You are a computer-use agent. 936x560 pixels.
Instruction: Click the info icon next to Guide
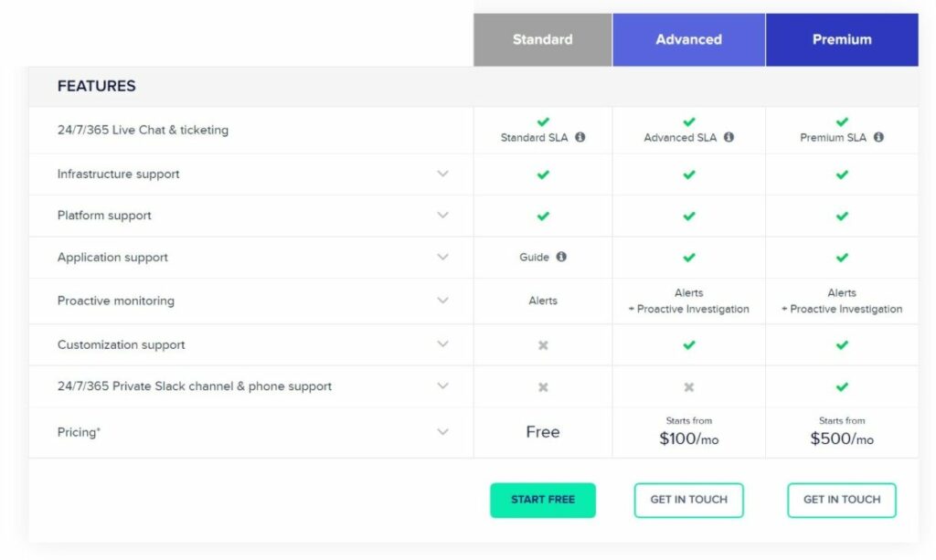(561, 258)
